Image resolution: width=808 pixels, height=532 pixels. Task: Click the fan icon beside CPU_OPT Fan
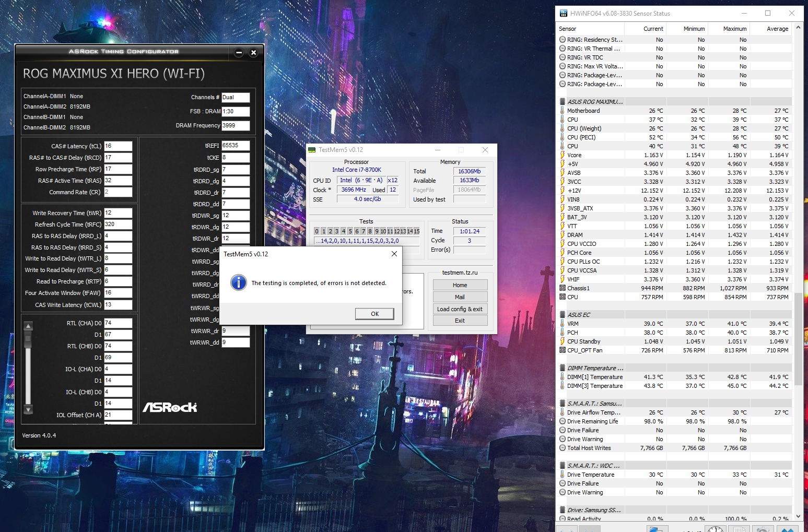click(x=563, y=350)
